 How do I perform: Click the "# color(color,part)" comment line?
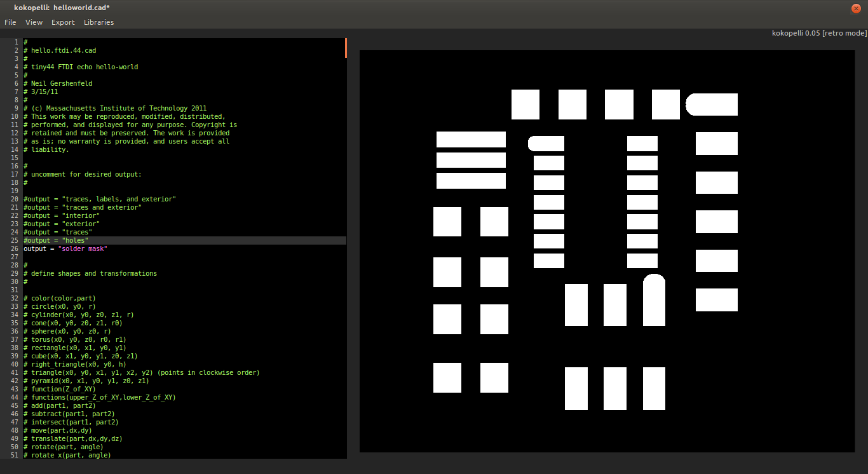tap(60, 298)
